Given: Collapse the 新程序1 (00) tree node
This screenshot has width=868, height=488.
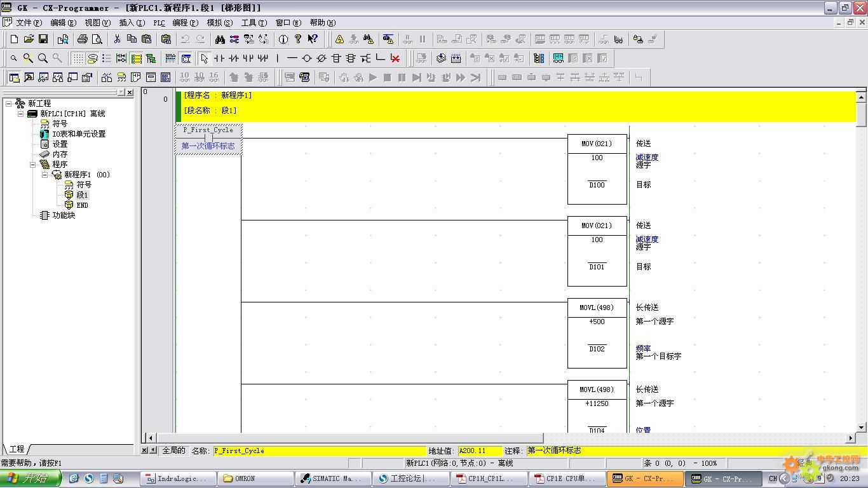Looking at the screenshot, I should [44, 175].
